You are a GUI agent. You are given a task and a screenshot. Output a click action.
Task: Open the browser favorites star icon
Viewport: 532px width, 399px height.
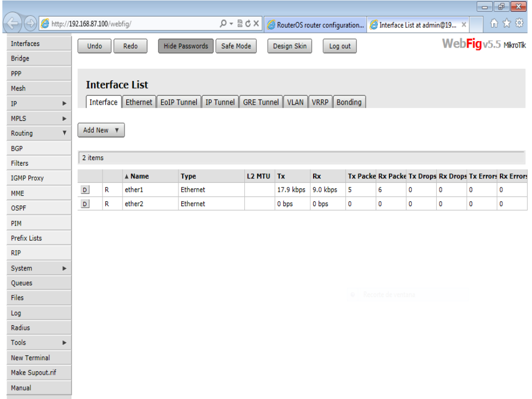[507, 24]
